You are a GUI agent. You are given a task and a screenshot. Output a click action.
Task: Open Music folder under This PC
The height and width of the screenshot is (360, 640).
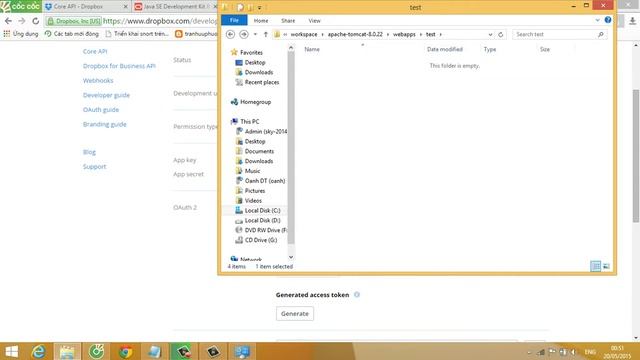pyautogui.click(x=252, y=171)
